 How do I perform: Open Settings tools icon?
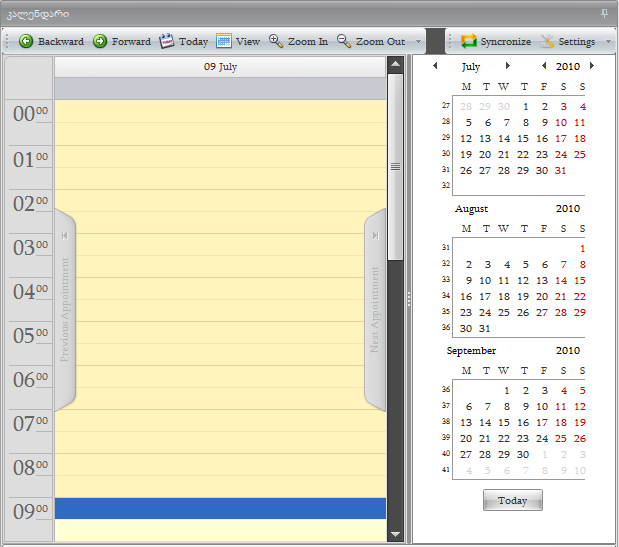[x=547, y=41]
